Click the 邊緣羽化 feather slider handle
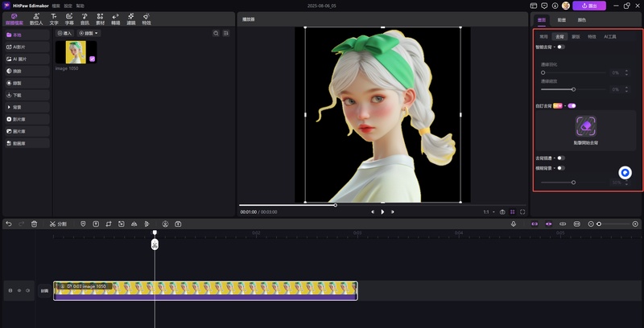Image resolution: width=644 pixels, height=328 pixels. 543,72
